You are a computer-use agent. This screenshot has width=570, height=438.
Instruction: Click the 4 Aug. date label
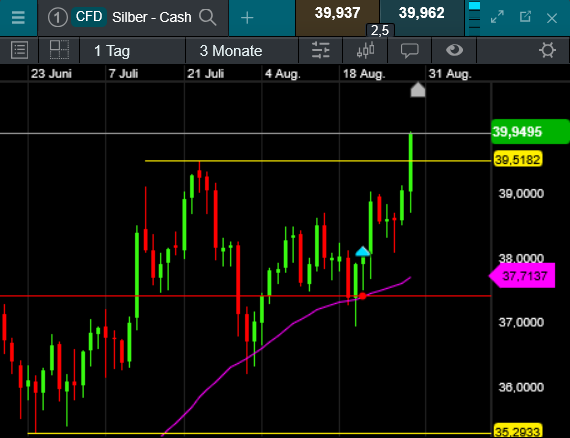(283, 74)
